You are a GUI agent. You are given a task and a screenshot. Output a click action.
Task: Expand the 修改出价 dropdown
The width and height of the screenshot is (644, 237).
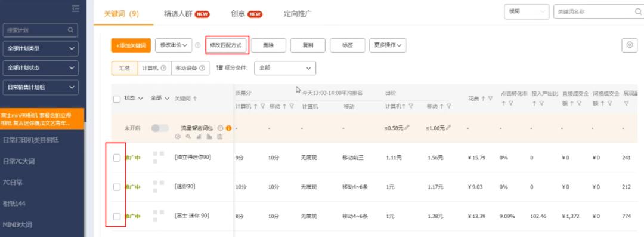(x=174, y=45)
